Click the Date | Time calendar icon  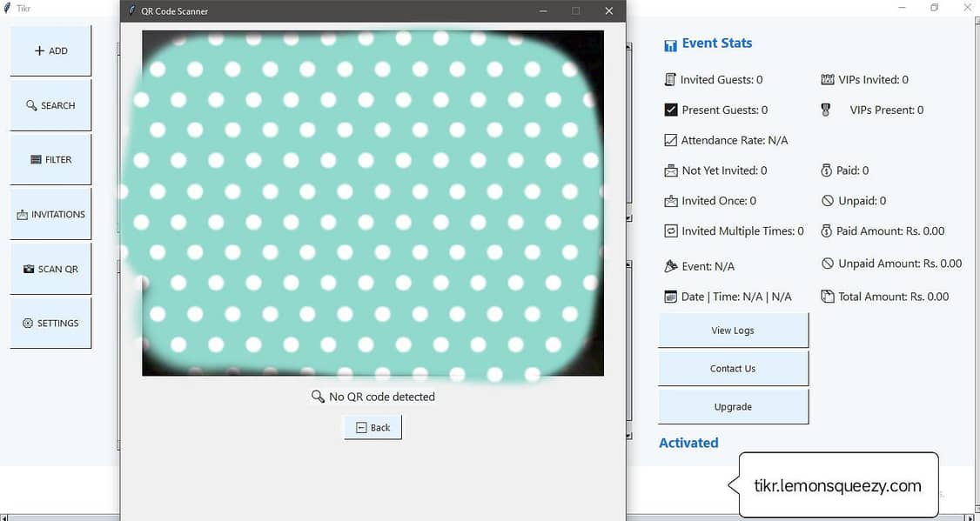pos(671,296)
